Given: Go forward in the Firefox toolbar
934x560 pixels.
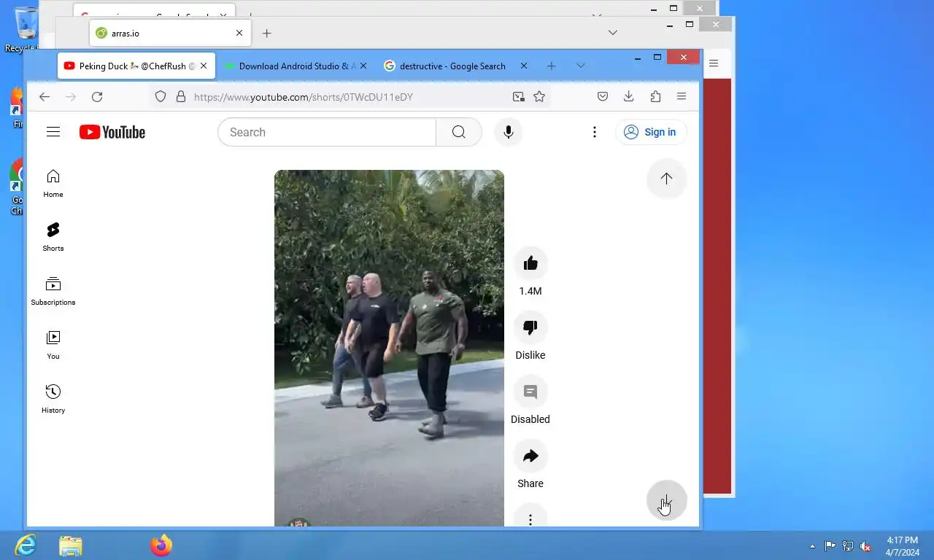Looking at the screenshot, I should point(71,97).
